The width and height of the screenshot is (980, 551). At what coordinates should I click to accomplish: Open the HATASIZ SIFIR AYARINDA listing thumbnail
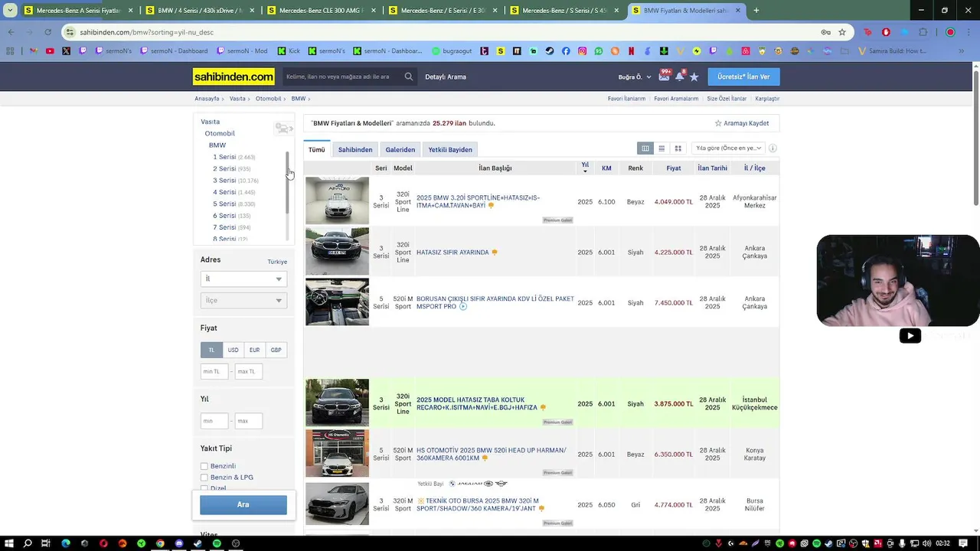(337, 251)
